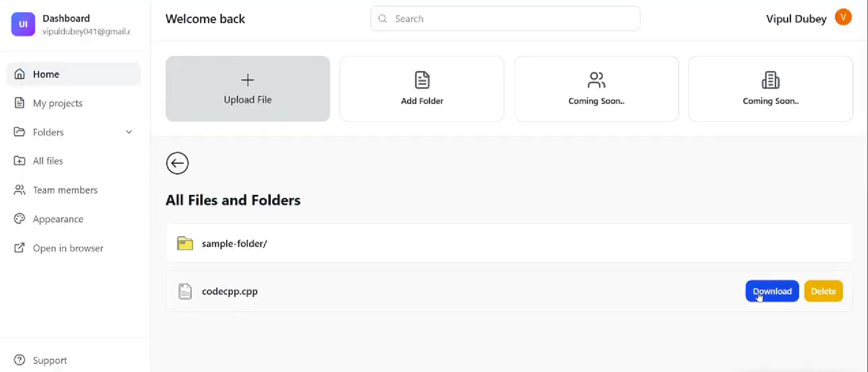Screen dimensions: 868x372
Task: Click the plus icon on Upload File
Action: coord(247,80)
